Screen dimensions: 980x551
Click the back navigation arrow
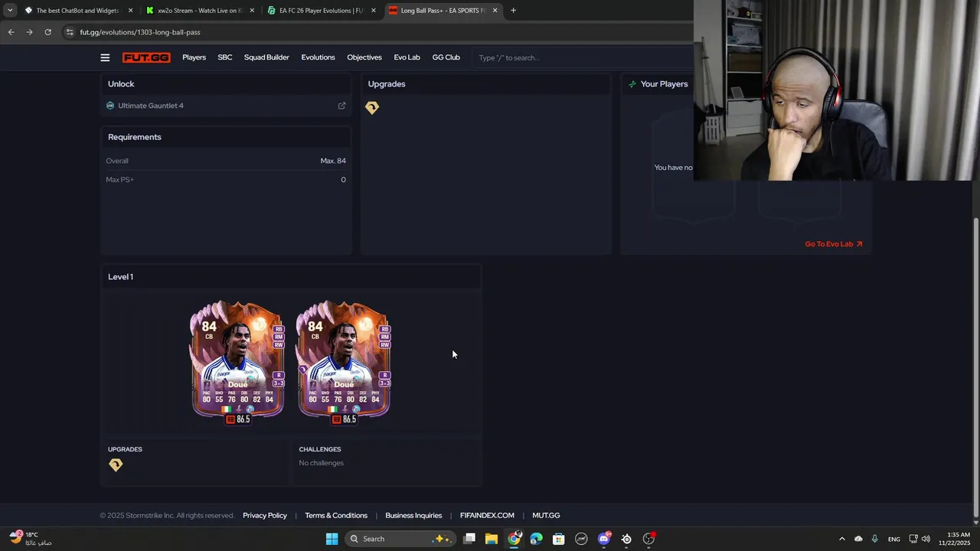point(11,32)
